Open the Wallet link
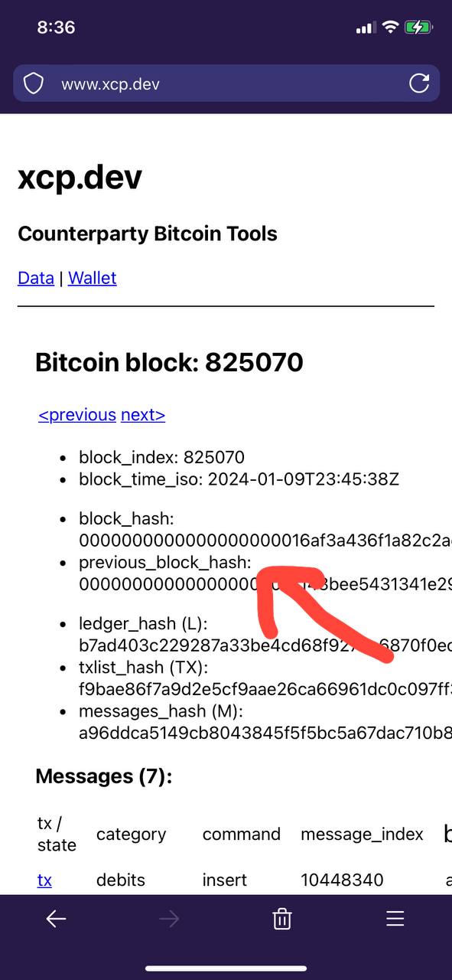Viewport: 452px width, 980px height. (93, 278)
